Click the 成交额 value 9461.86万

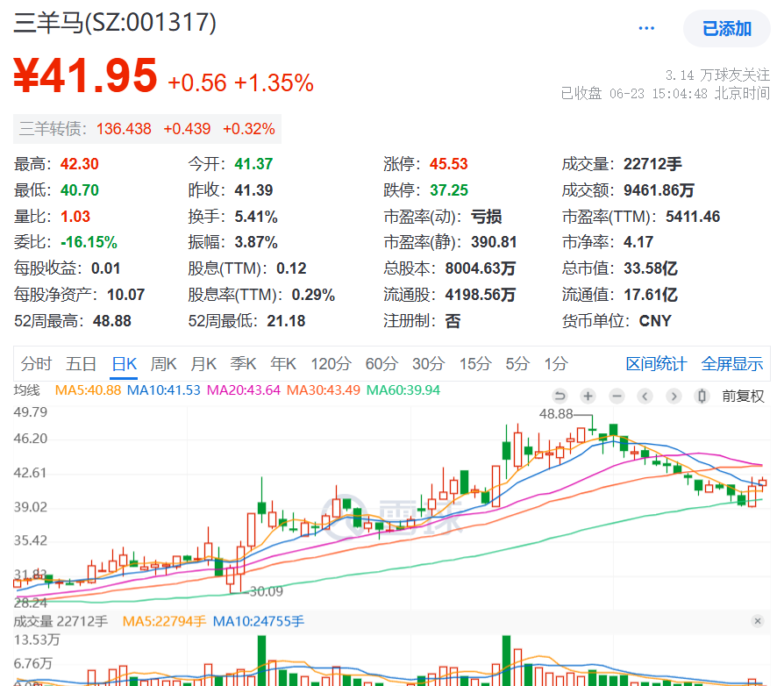pos(659,190)
